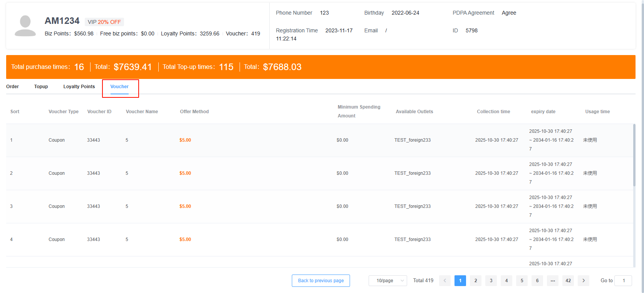Select page 6 in pagination
Viewport: 644px width, 293px height.
[537, 281]
